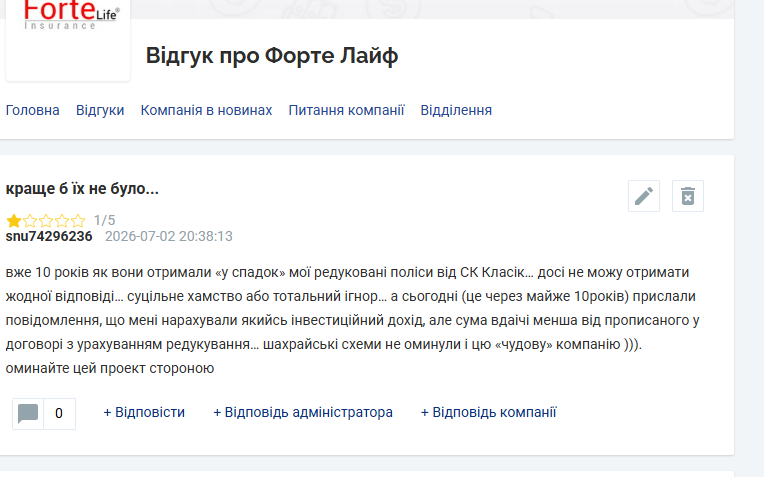This screenshot has width=764, height=477.
Task: Click the comment bubble icon
Action: [28, 414]
